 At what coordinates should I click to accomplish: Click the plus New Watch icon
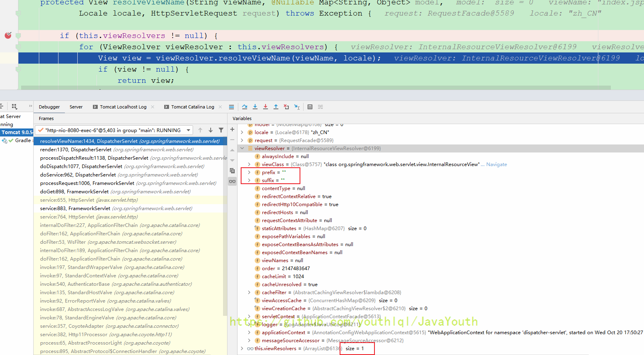(232, 130)
